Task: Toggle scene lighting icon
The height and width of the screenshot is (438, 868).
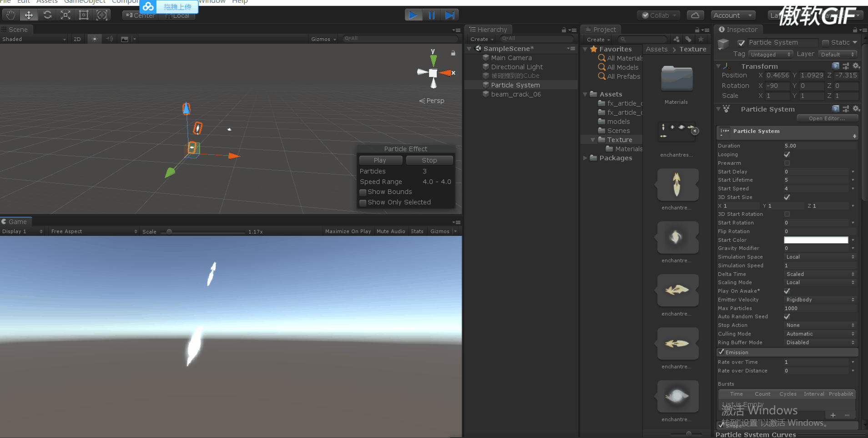Action: pos(94,39)
